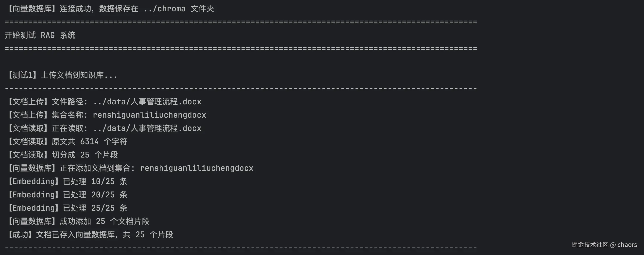
Task: Click the Embedding "已处理 10/25 条" line
Action: 95,182
